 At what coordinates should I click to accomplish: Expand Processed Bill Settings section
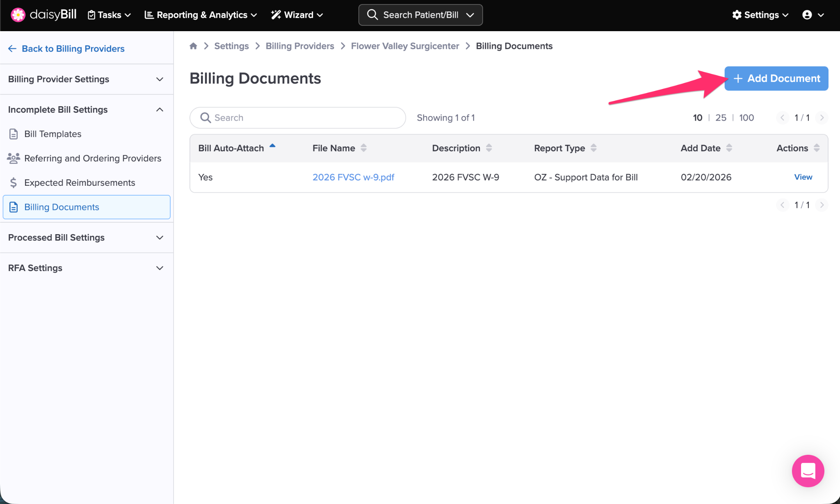[86, 237]
